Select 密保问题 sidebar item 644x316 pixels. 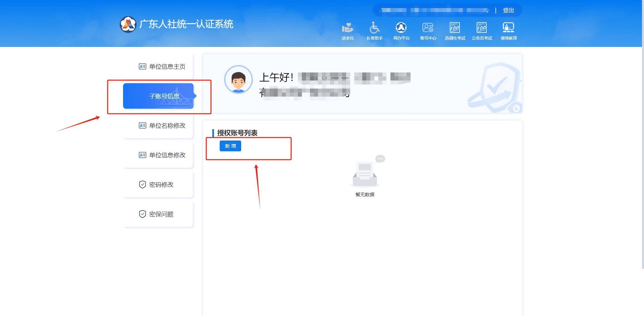[157, 214]
